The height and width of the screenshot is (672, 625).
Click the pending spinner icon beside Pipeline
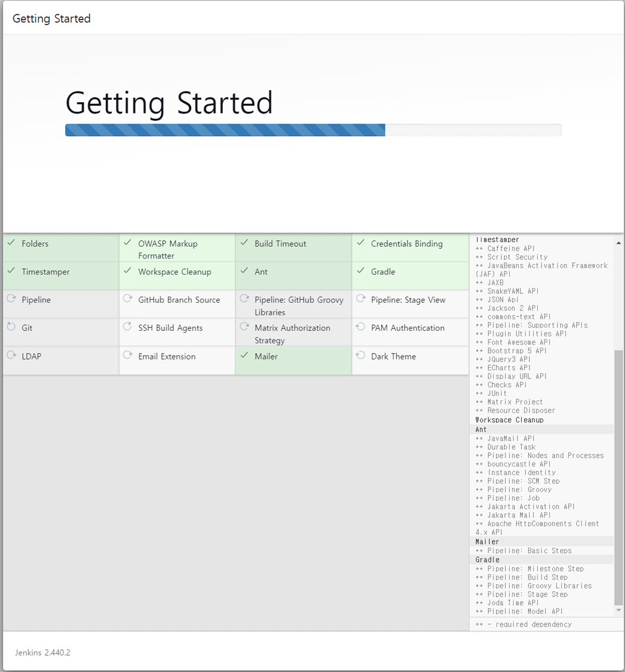[11, 299]
